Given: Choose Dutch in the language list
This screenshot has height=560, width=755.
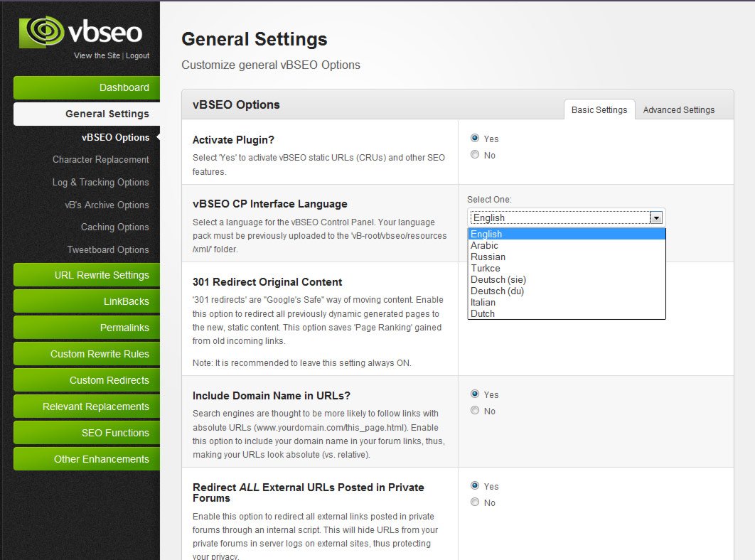Looking at the screenshot, I should [x=566, y=313].
